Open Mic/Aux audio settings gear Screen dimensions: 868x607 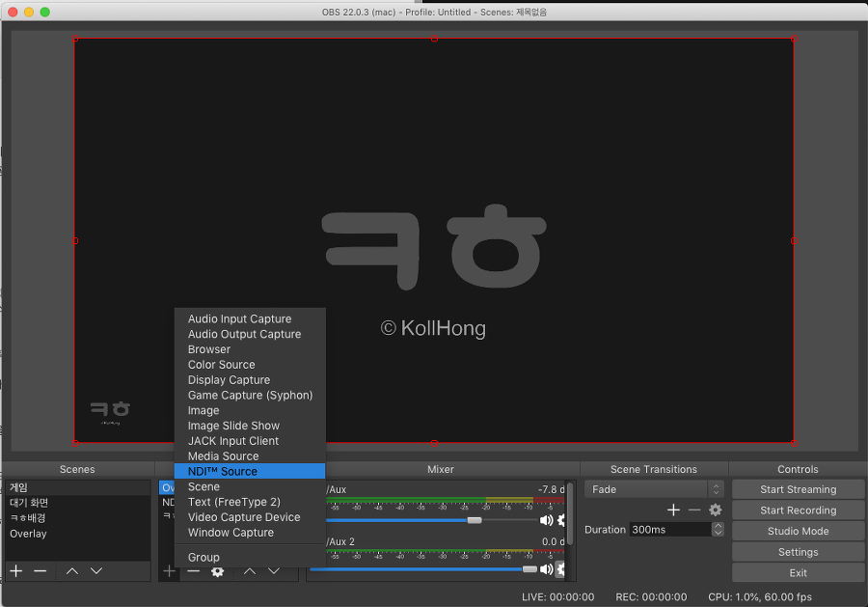(x=562, y=520)
